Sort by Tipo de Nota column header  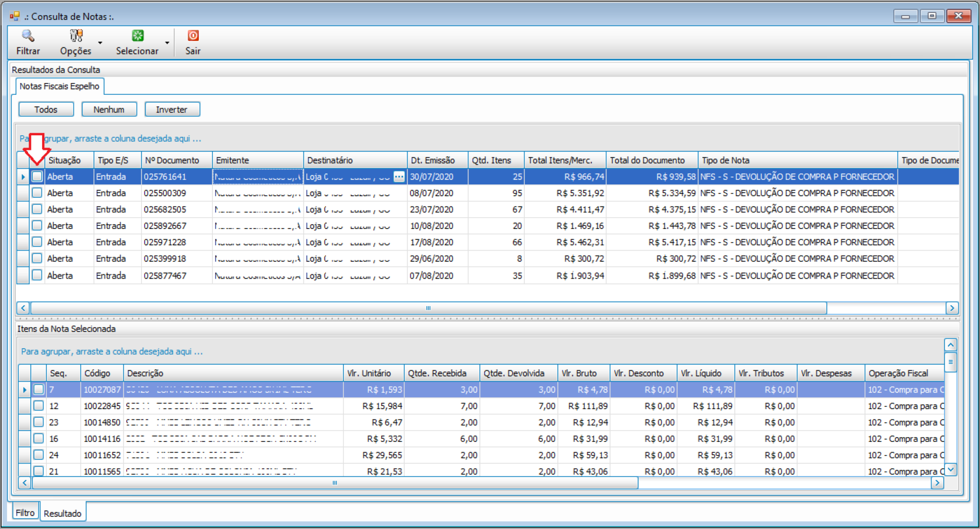pos(798,160)
